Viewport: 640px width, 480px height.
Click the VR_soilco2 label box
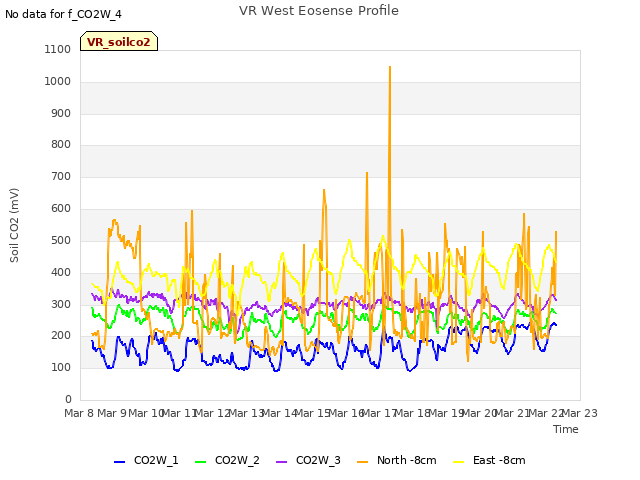tap(119, 41)
